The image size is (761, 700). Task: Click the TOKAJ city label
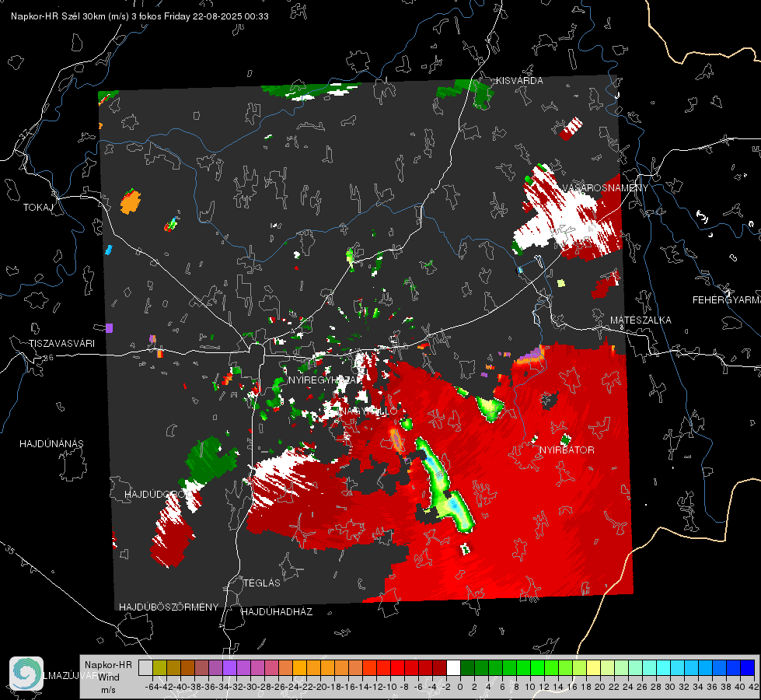pos(38,208)
